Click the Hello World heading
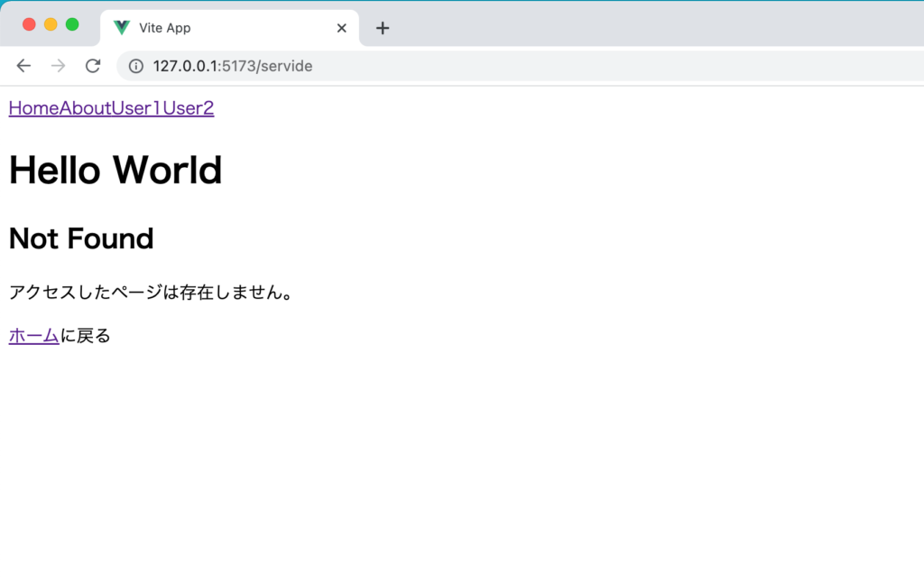The width and height of the screenshot is (924, 587). click(115, 170)
